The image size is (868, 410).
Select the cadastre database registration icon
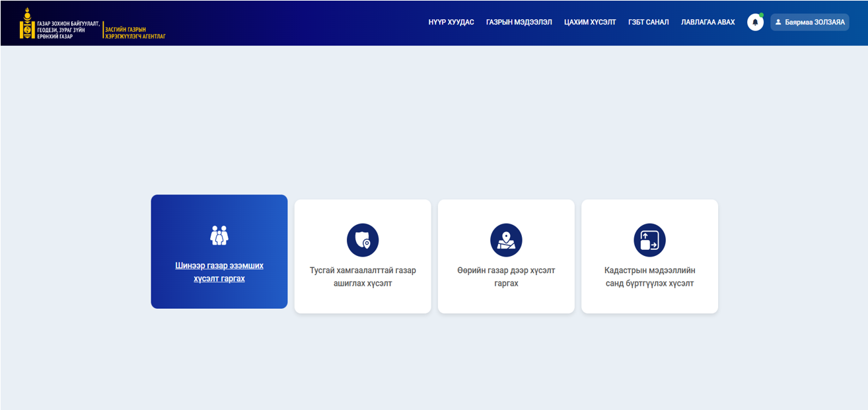[649, 240]
